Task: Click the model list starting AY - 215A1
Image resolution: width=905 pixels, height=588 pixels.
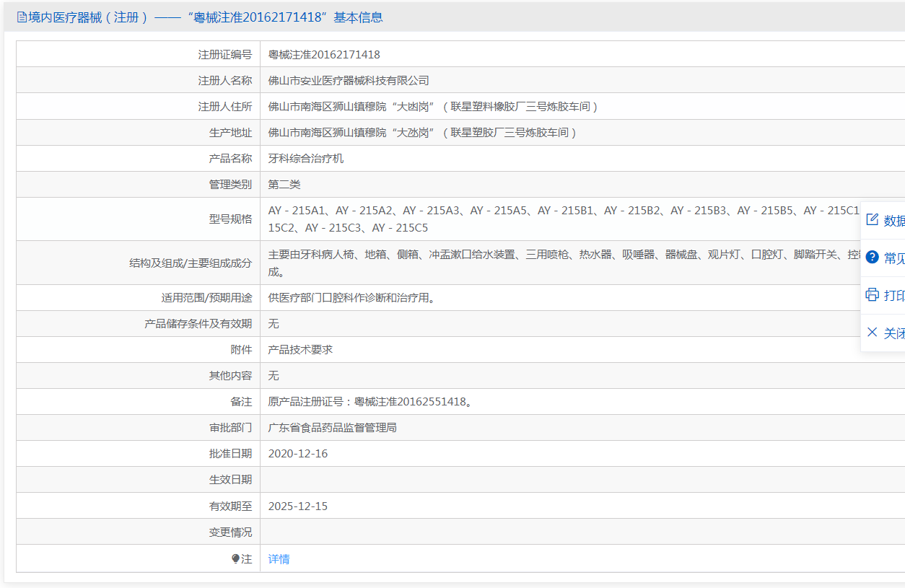Action: click(x=565, y=219)
